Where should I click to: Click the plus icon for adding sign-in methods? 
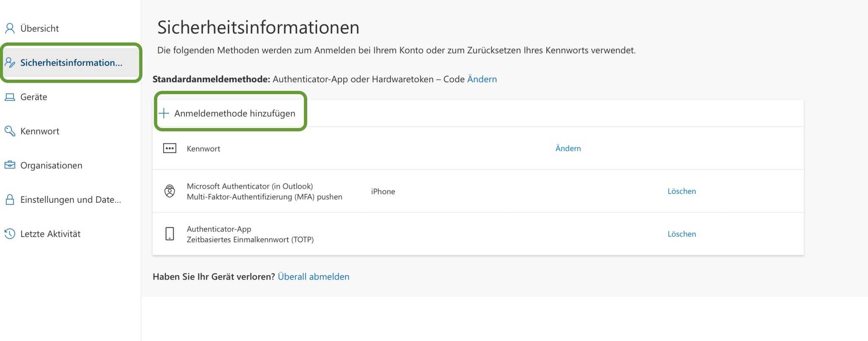[164, 113]
